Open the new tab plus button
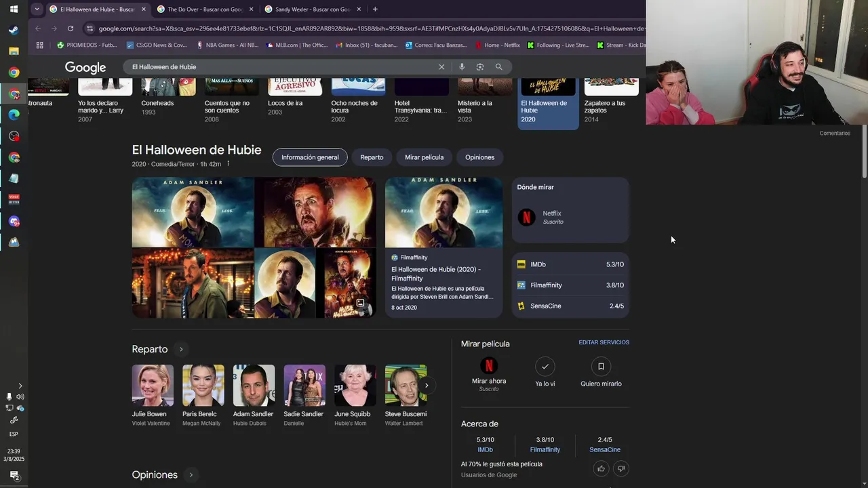The width and height of the screenshot is (868, 488). coord(375,9)
